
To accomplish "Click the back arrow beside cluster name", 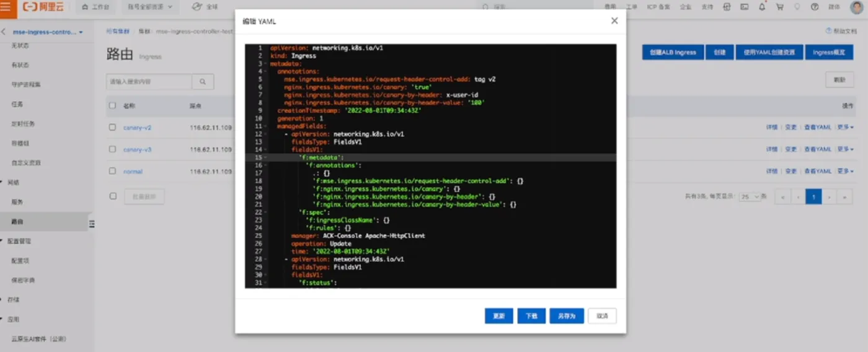I will tap(4, 32).
